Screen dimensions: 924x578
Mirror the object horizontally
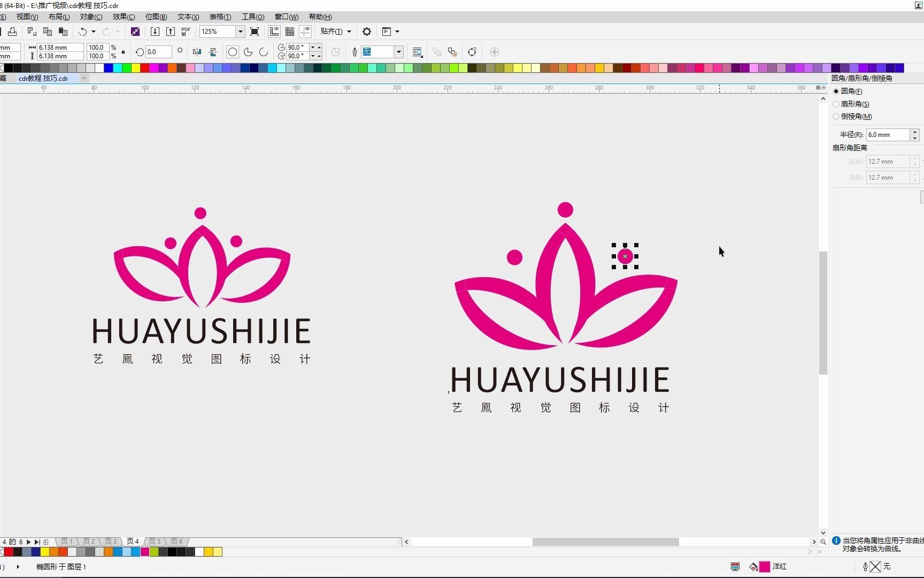coord(197,52)
